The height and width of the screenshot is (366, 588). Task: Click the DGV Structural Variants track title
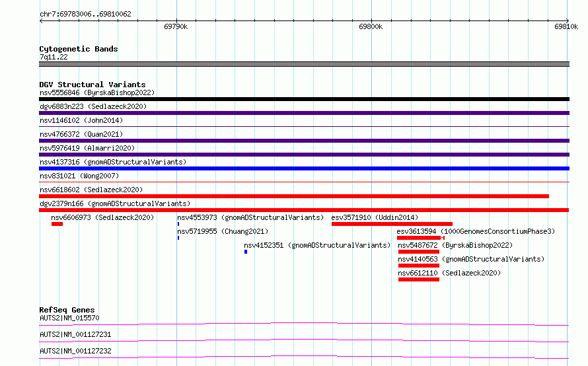[x=92, y=85]
